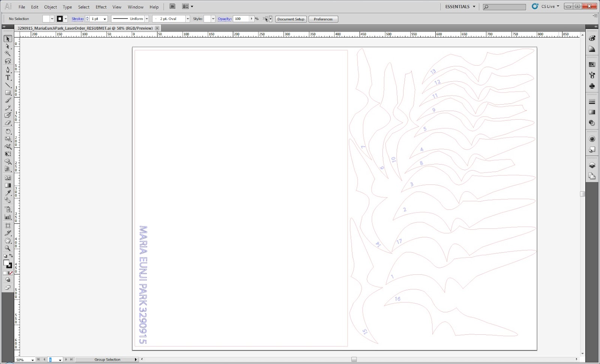This screenshot has width=600, height=364.
Task: Select the Direct Selection tool
Action: pos(7,46)
